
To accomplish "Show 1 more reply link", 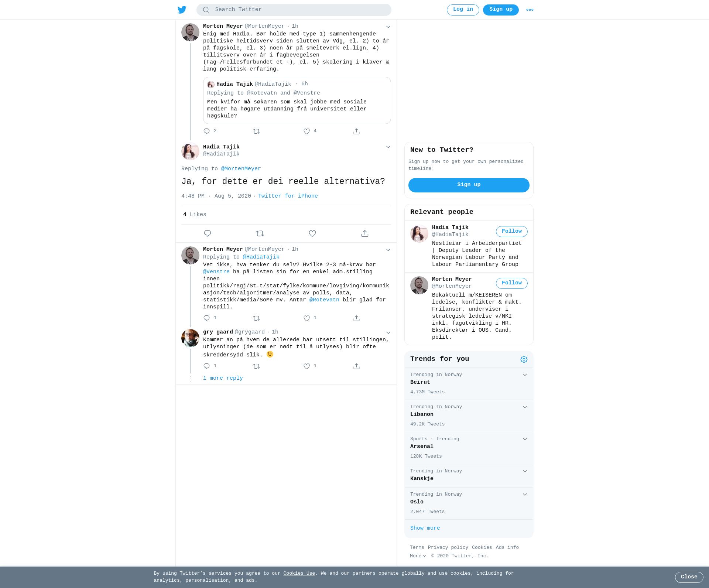I will point(223,378).
